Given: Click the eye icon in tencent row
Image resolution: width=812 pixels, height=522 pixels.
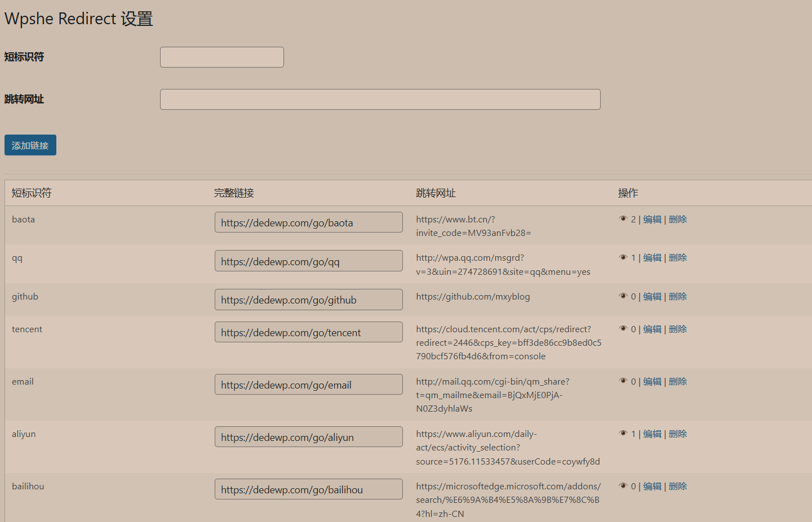Looking at the screenshot, I should 623,329.
